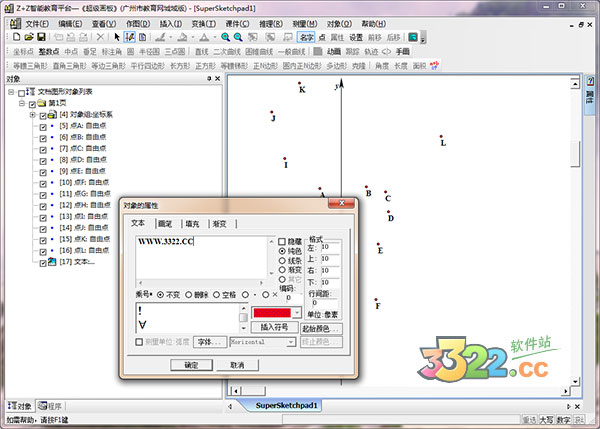Open the Horizontal orientation dropdown
The height and width of the screenshot is (429, 600).
point(291,342)
